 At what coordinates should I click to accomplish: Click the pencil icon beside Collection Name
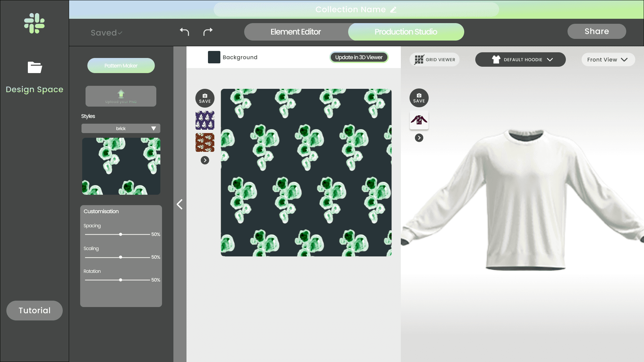(393, 10)
